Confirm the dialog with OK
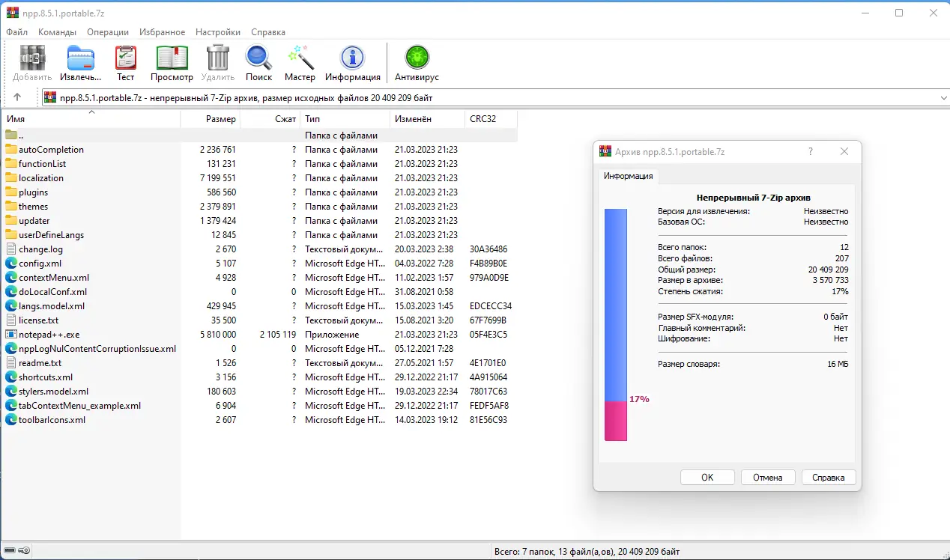Screen dimensions: 950x560 pos(707,477)
